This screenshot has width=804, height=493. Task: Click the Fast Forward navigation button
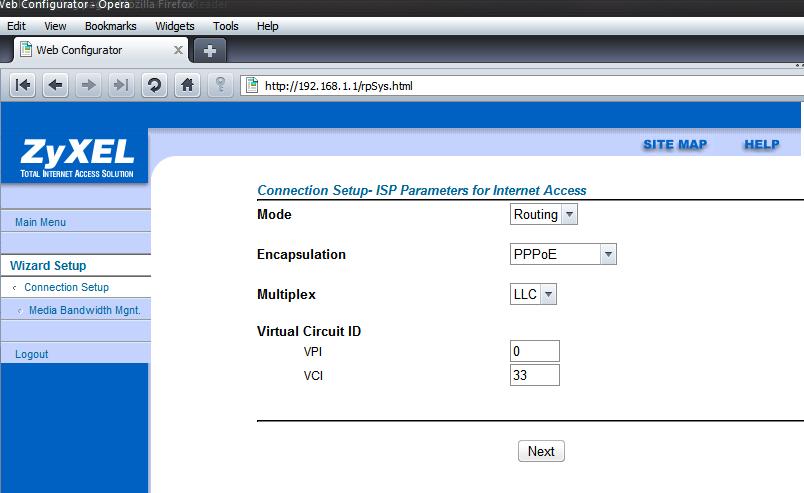121,85
